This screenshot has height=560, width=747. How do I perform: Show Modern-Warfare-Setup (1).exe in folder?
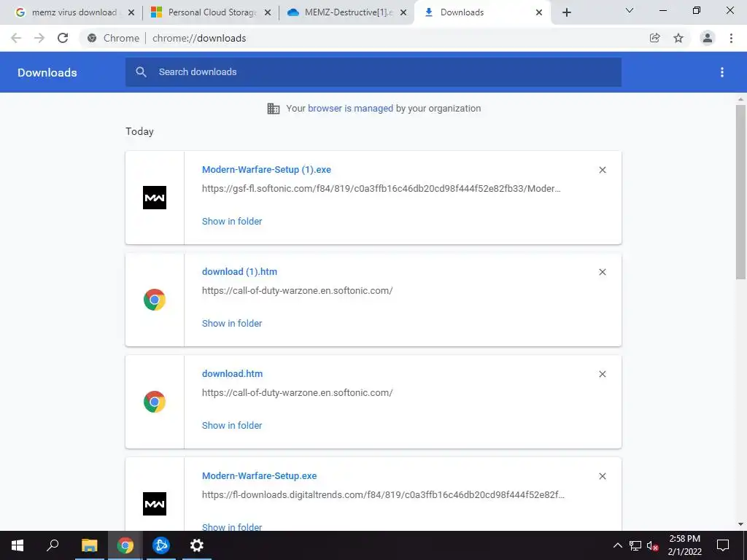232,221
